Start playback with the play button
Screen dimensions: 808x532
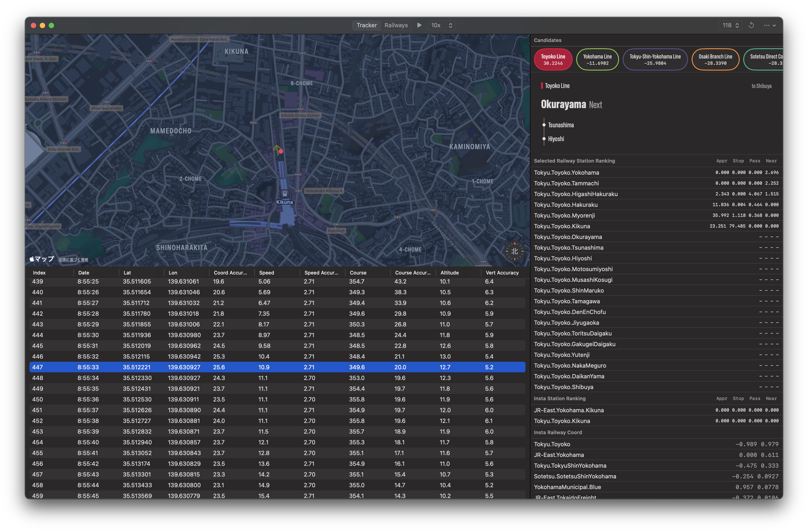click(x=419, y=25)
